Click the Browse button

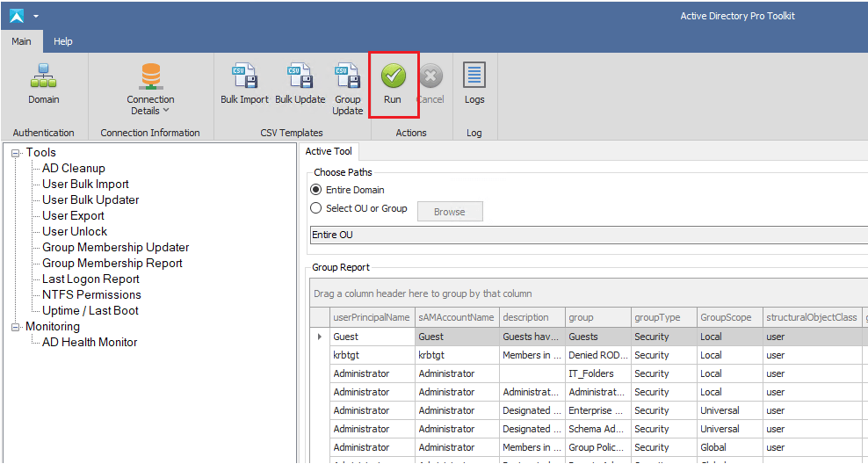coord(450,212)
